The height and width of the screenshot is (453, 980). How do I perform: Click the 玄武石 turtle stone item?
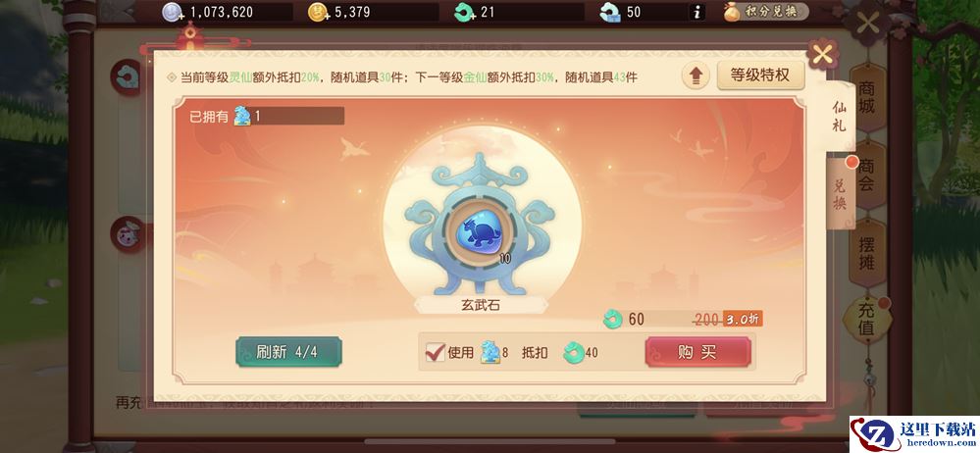(480, 231)
